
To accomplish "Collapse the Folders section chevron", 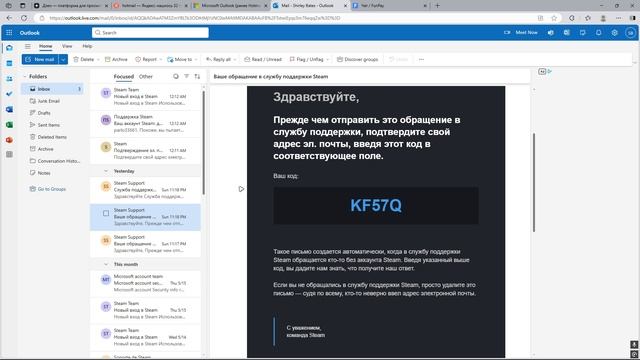I will click(x=25, y=76).
